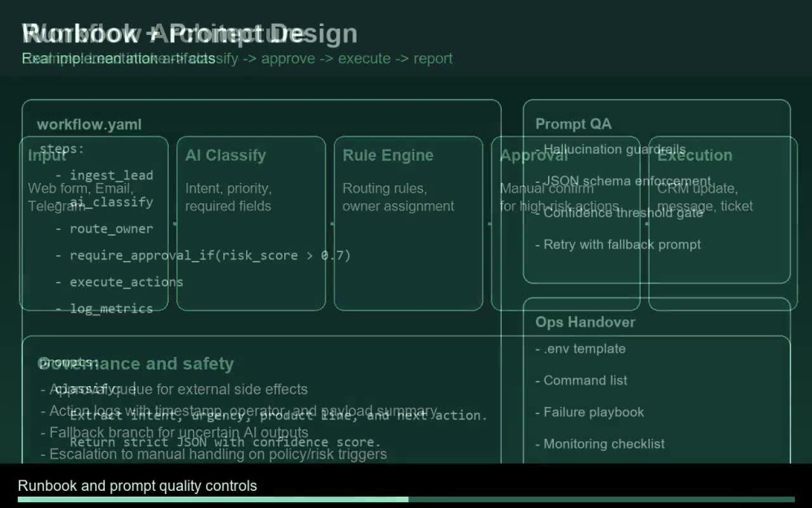Click 'Return strict JSON with confidence score.' line
This screenshot has height=508, width=812.
coord(225,442)
